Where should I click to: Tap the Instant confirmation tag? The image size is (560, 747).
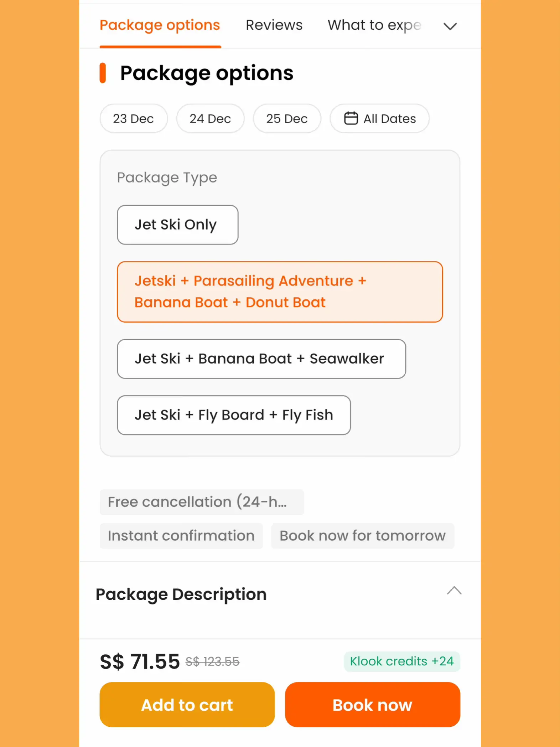tap(181, 536)
